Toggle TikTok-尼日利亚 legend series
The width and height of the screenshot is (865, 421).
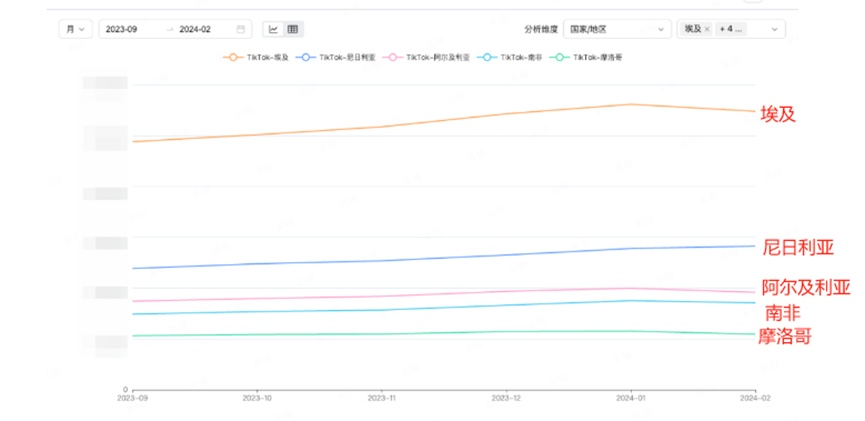pos(335,57)
